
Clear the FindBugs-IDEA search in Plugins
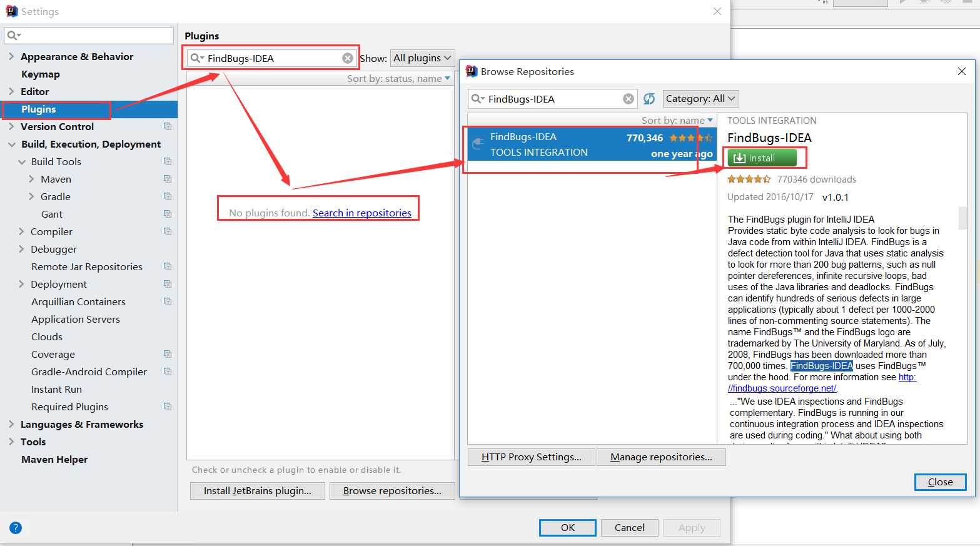tap(348, 58)
